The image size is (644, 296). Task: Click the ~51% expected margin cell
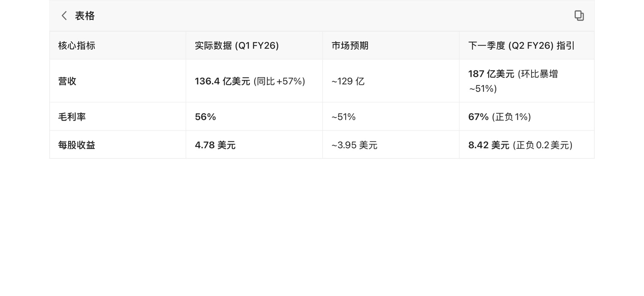343,117
